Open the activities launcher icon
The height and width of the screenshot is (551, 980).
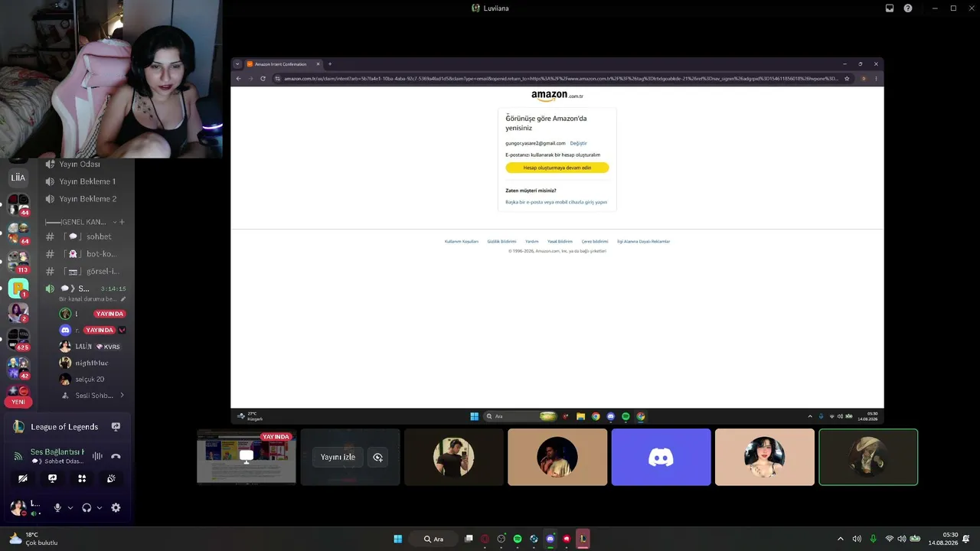pos(82,478)
